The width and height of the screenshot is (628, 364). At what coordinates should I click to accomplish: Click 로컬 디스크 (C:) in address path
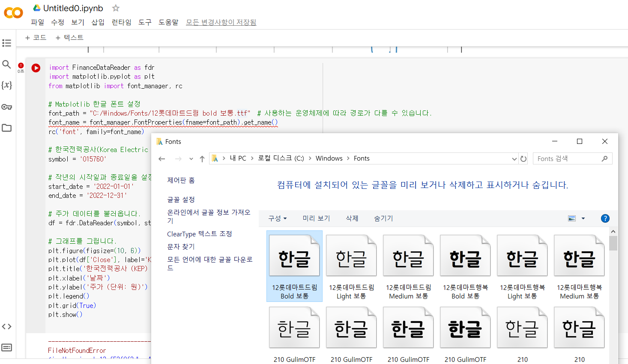(281, 158)
